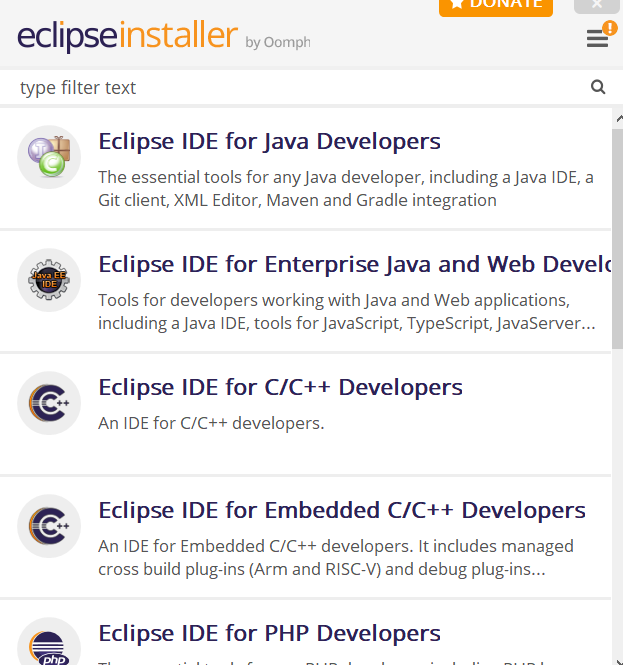
Task: Select Eclipse IDE for PHP Developers
Action: click(x=269, y=633)
